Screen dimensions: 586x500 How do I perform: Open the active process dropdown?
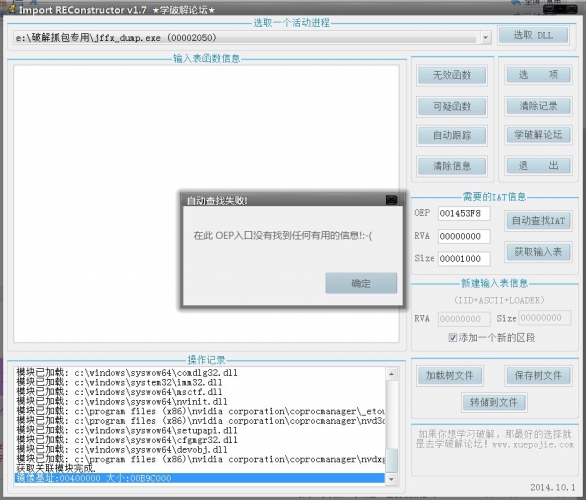tap(485, 38)
